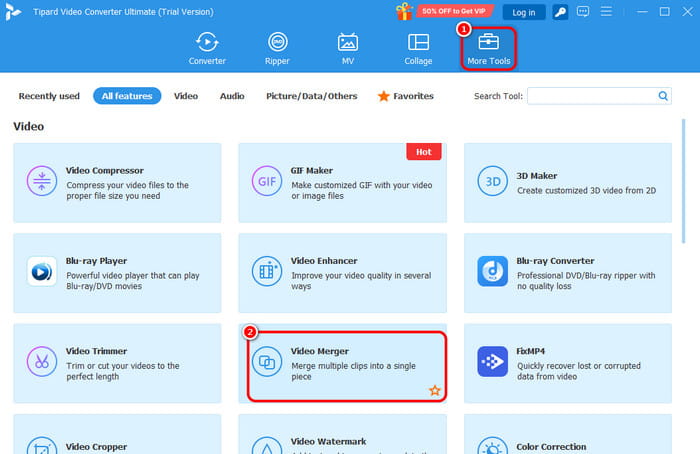Viewport: 700px width, 454px height.
Task: Open Video Watermark by its title
Action: coord(329,442)
